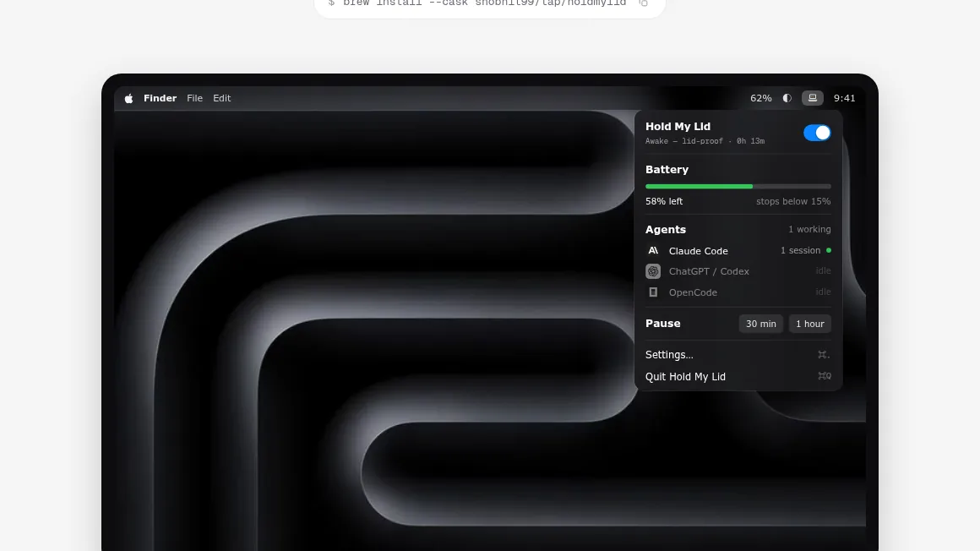Image resolution: width=980 pixels, height=551 pixels.
Task: Click the Hold My Lid title
Action: [678, 126]
